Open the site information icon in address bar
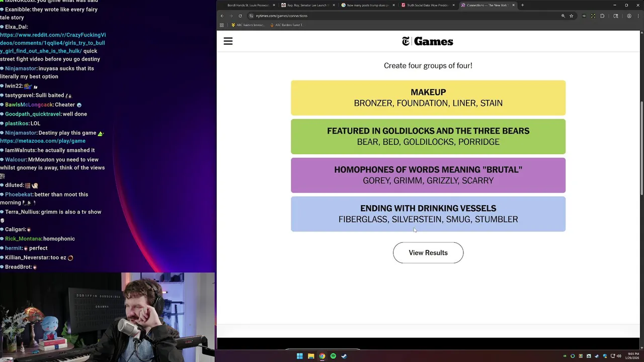The width and height of the screenshot is (644, 362). point(251,16)
